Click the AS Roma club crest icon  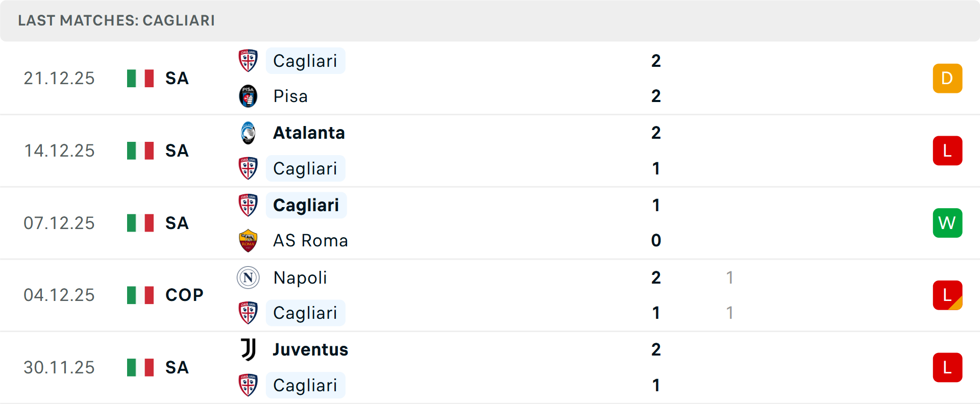coord(248,240)
